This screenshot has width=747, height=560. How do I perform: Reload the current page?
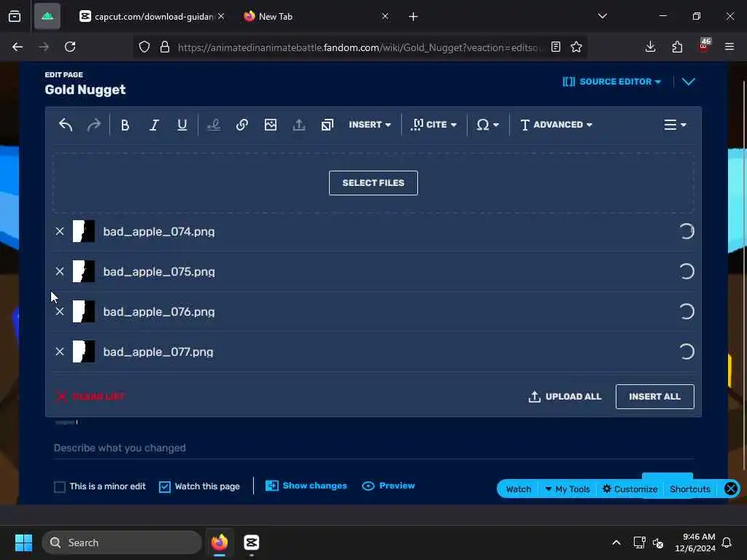[x=70, y=47]
